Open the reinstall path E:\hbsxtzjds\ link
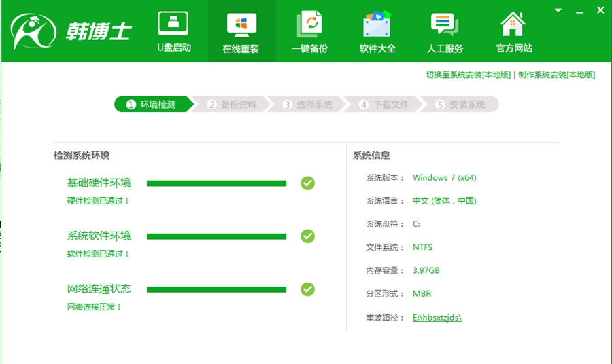 [437, 318]
